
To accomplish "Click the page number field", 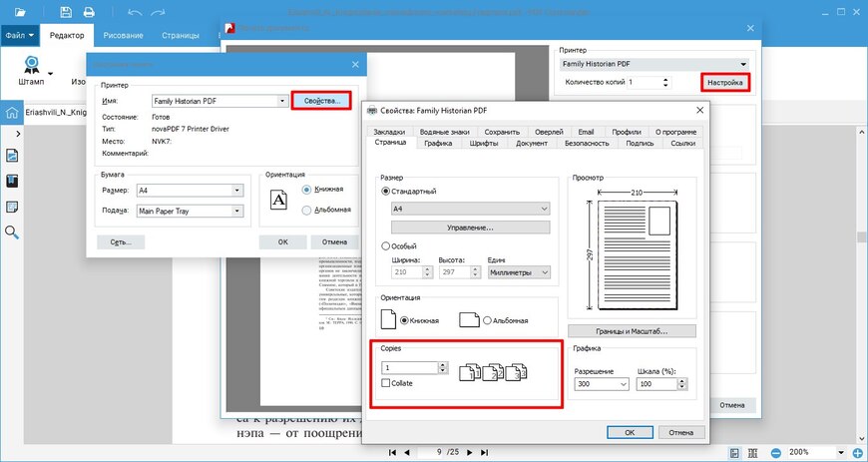I will click(x=438, y=453).
